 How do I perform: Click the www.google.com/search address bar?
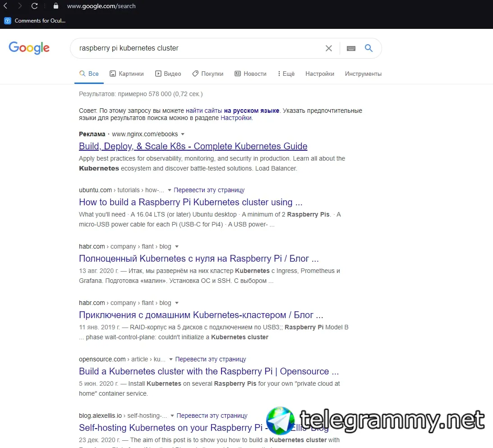click(x=101, y=6)
